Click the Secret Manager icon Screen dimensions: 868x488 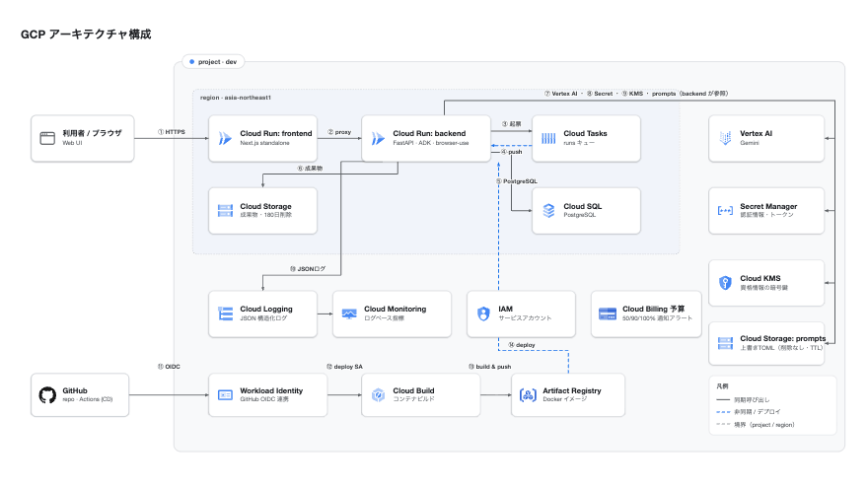click(x=725, y=211)
